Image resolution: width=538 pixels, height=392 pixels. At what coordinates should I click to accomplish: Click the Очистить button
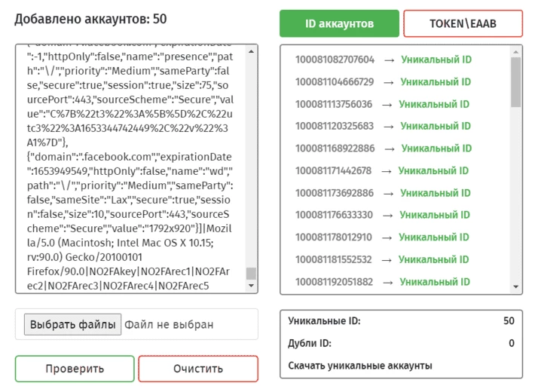pos(198,369)
